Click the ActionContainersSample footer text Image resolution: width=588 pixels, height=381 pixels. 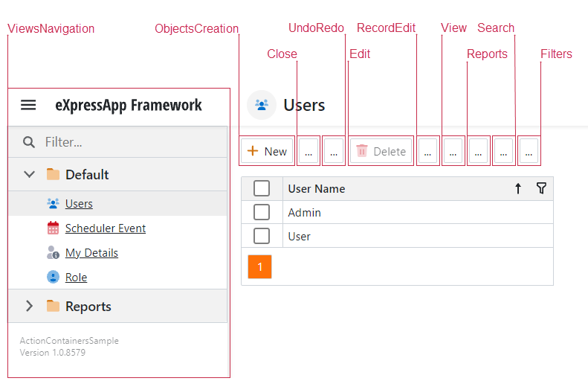[69, 341]
